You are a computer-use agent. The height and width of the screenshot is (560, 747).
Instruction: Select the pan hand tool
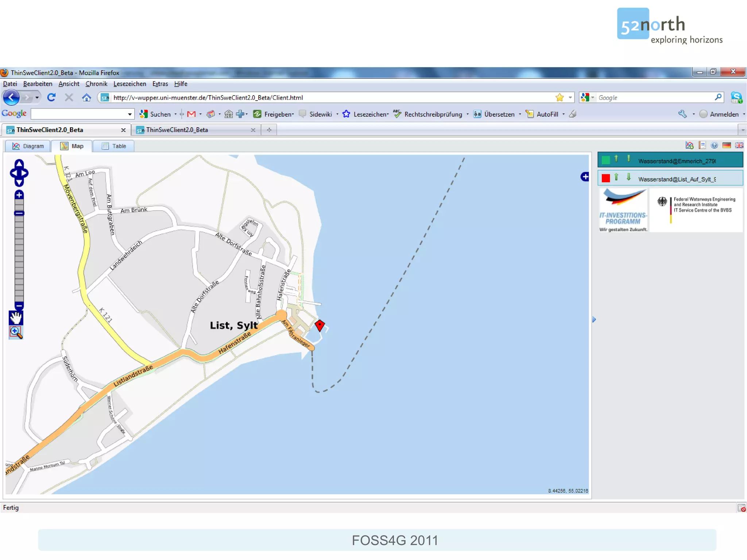coord(16,318)
